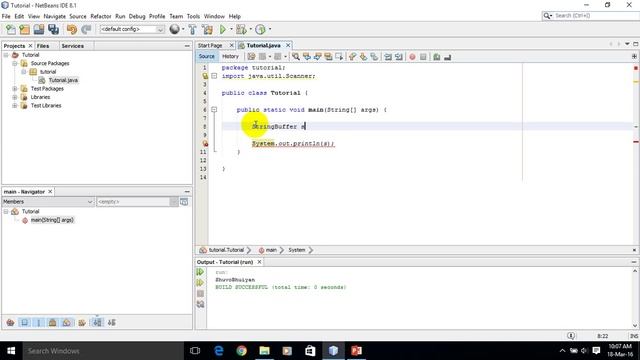Click the Redo toolbar icon
This screenshot has height=360, width=640.
coord(86,29)
